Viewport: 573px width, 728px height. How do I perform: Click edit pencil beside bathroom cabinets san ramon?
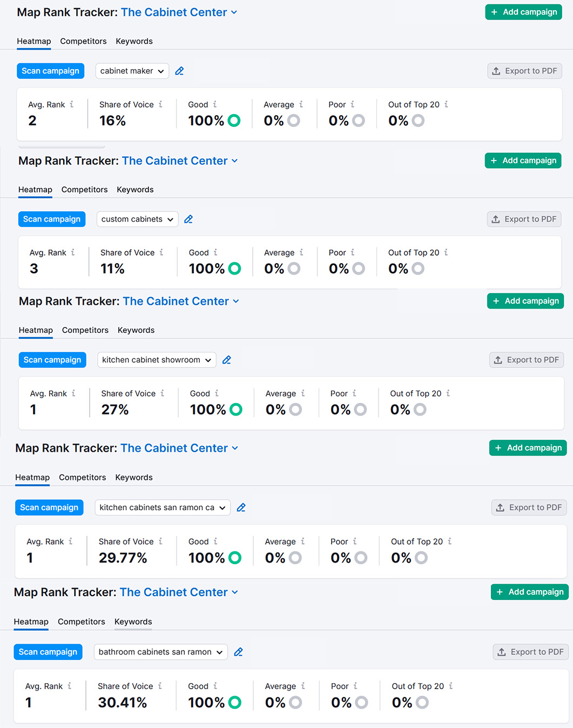pyautogui.click(x=238, y=652)
